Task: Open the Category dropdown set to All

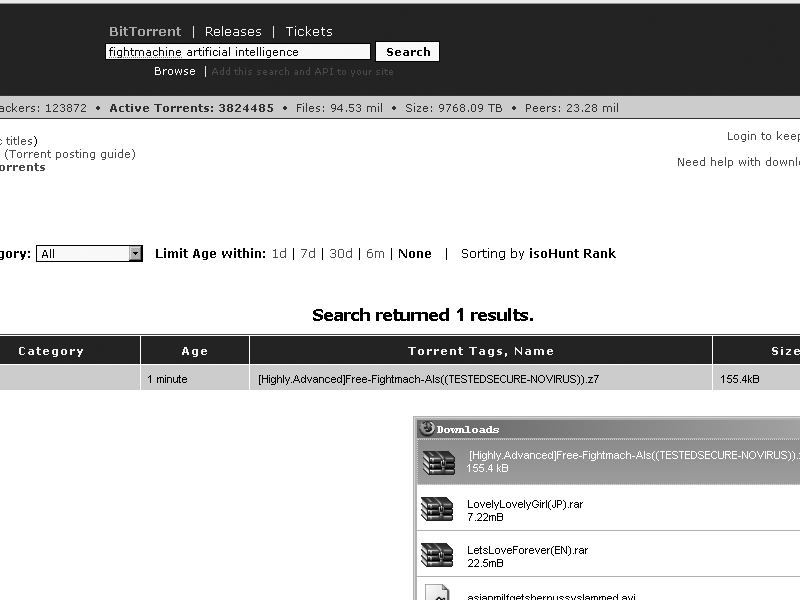Action: (90, 254)
